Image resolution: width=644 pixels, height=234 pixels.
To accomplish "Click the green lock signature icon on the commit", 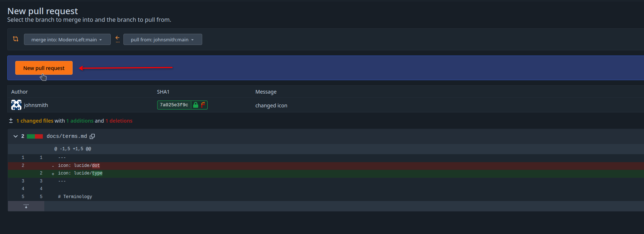I will click(196, 105).
